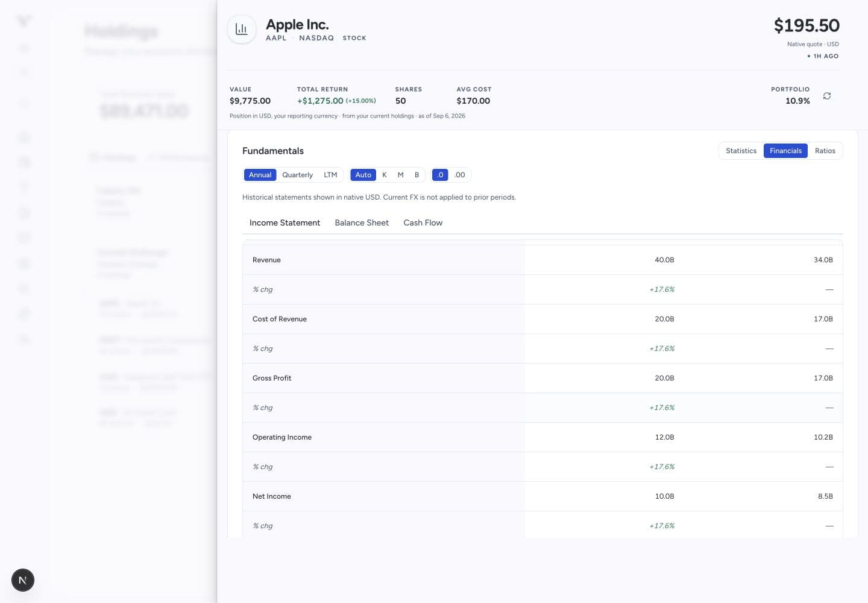The image size is (868, 603).
Task: Click the Operating Income row label
Action: click(282, 437)
